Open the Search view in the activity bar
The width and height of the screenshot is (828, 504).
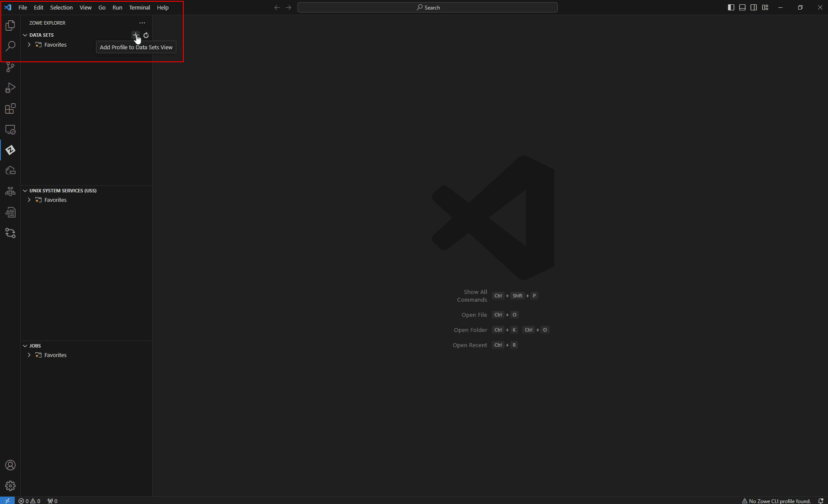[x=10, y=46]
